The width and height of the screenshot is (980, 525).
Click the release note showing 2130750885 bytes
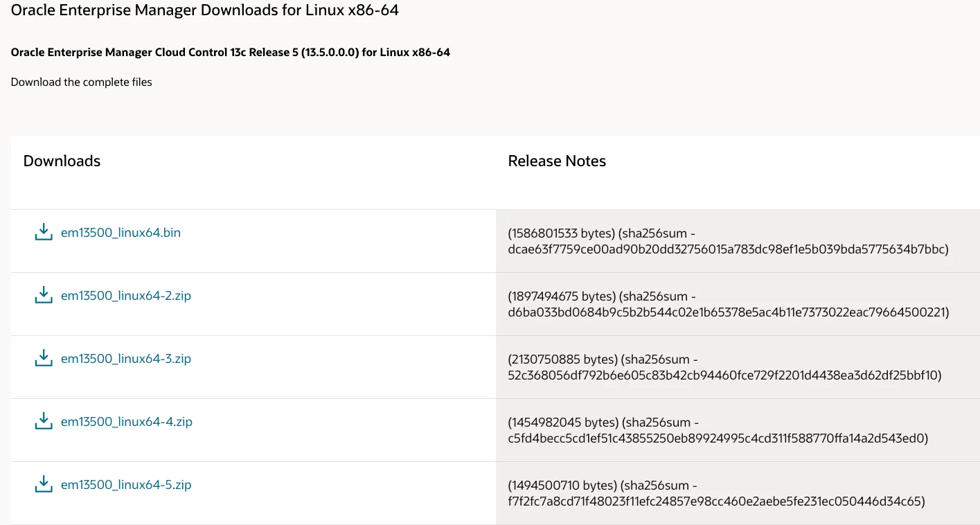click(x=603, y=359)
